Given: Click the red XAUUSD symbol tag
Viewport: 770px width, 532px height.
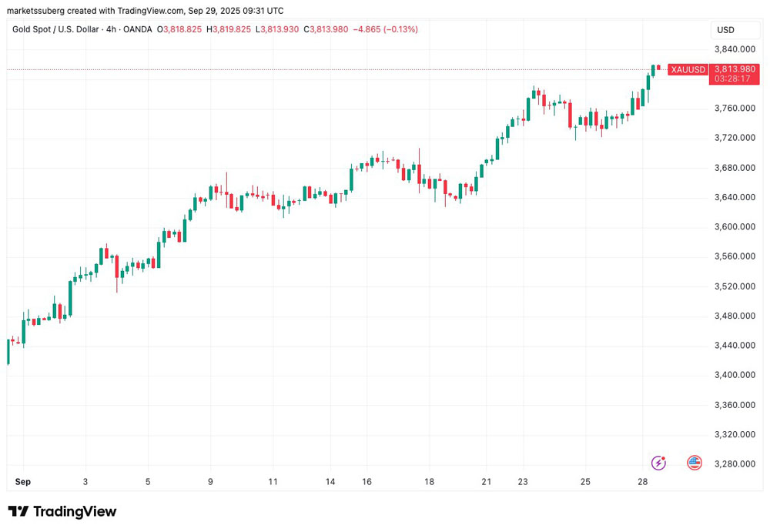Looking at the screenshot, I should pyautogui.click(x=687, y=70).
